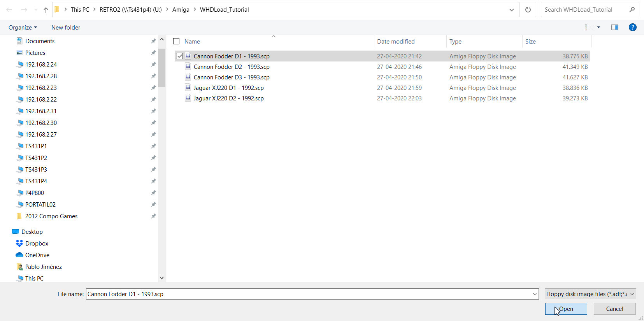
Task: Open network location 192.168.2.22
Action: click(x=41, y=99)
